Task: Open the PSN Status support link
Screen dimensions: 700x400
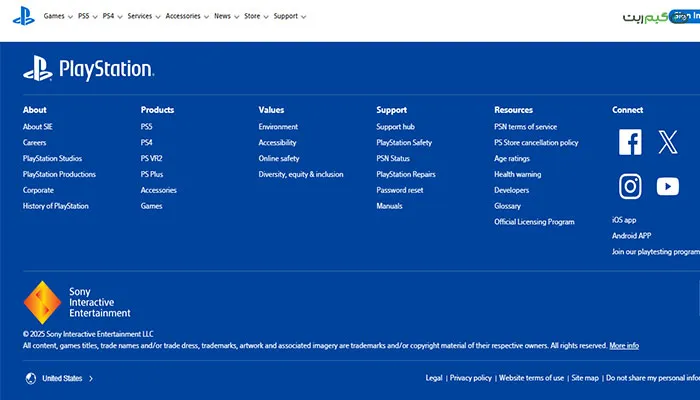Action: point(393,158)
